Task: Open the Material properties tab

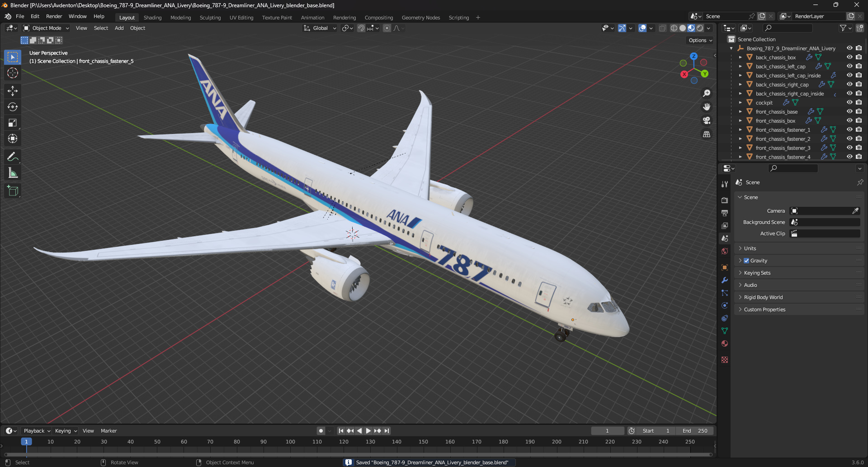Action: pos(725,343)
